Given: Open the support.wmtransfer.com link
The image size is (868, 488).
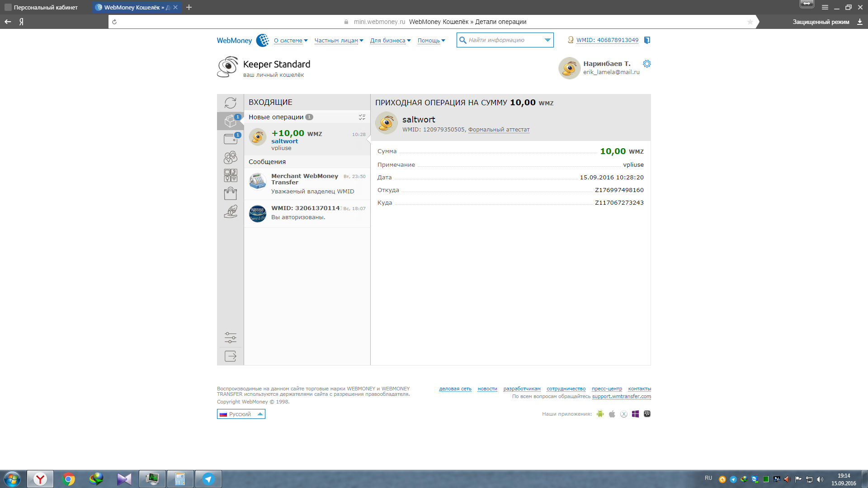Looking at the screenshot, I should point(622,397).
